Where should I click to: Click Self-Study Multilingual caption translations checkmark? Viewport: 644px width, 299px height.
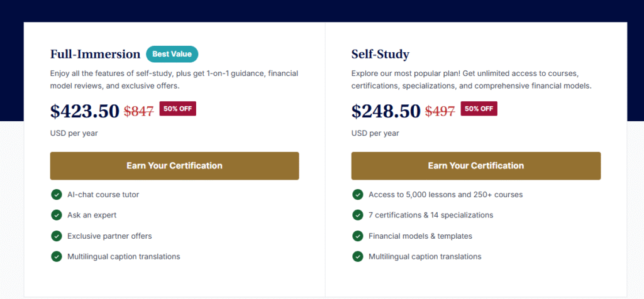click(358, 256)
